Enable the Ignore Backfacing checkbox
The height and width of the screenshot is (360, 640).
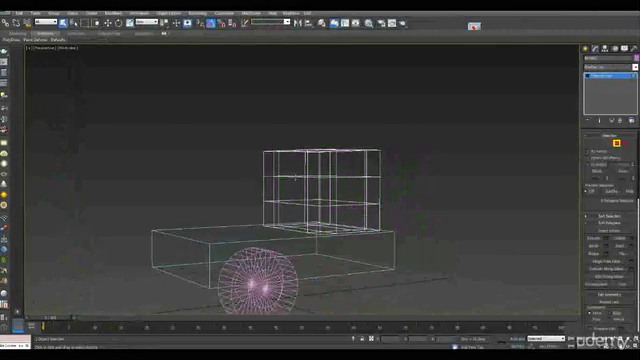click(587, 158)
